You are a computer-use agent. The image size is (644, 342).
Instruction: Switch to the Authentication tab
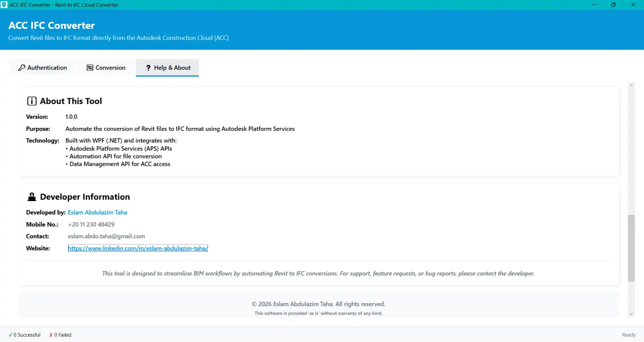click(x=42, y=67)
